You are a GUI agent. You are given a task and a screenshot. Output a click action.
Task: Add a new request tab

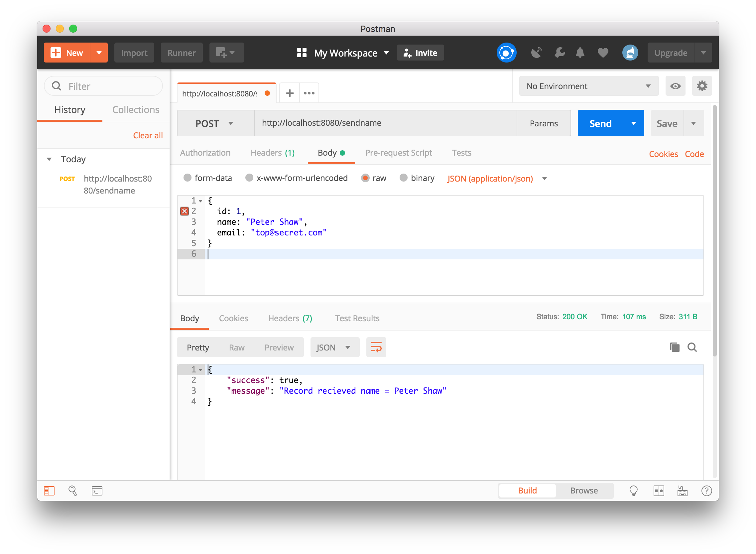(290, 93)
